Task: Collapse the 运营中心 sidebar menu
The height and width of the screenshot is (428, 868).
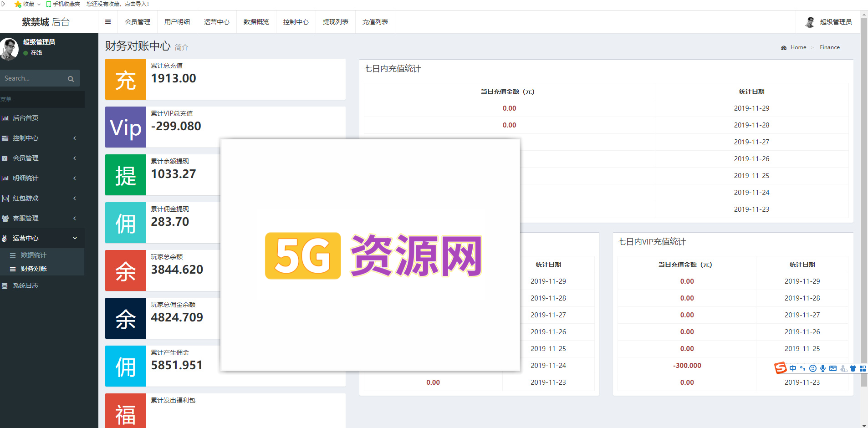Action: (42, 238)
